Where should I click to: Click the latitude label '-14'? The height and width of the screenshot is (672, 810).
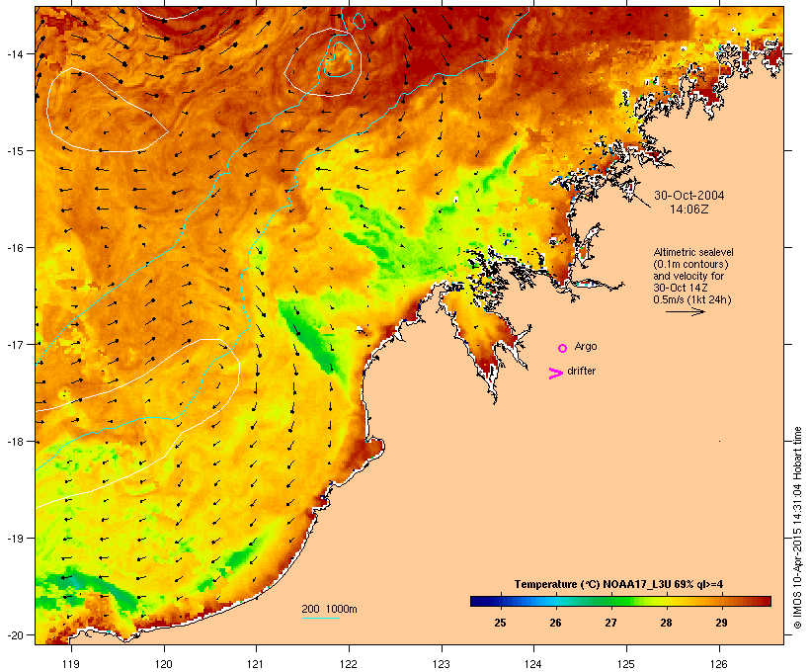click(14, 53)
